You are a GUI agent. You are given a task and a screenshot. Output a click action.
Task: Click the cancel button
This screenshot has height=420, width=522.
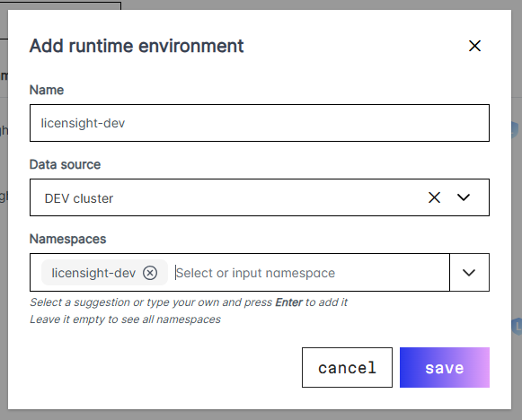coord(347,367)
